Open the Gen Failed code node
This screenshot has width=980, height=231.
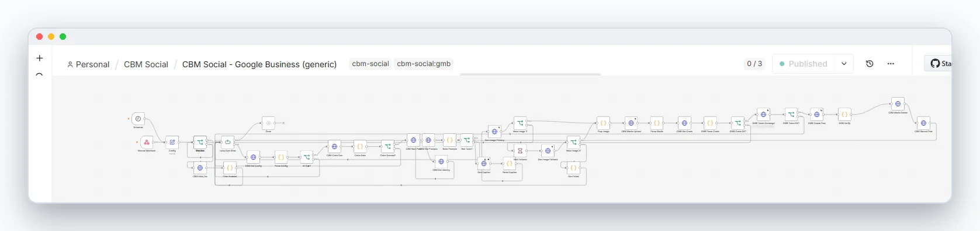tap(573, 168)
